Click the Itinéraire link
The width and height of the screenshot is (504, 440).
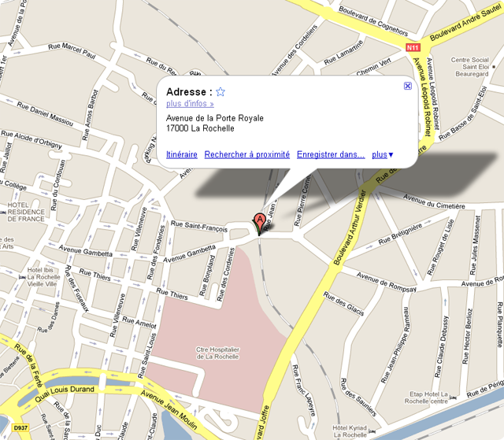[x=182, y=154]
